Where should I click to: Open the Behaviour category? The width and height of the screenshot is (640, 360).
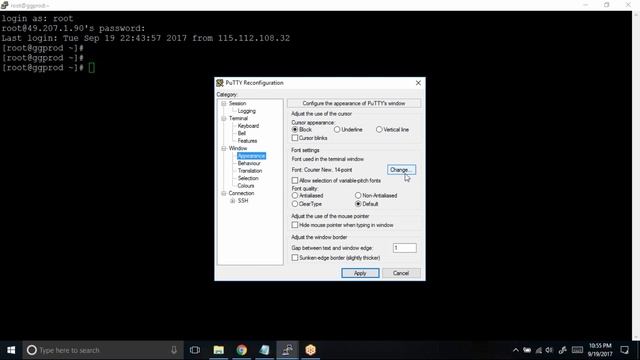click(x=249, y=163)
